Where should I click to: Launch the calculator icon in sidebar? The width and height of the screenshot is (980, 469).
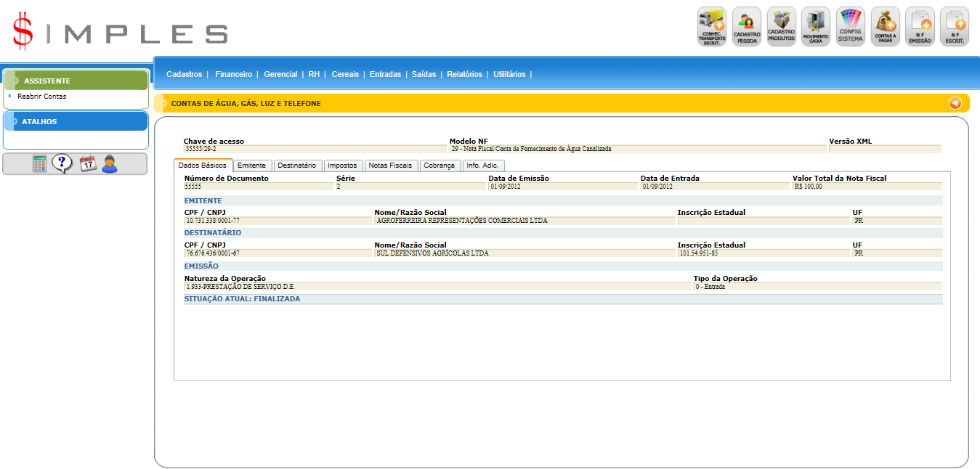[x=40, y=164]
